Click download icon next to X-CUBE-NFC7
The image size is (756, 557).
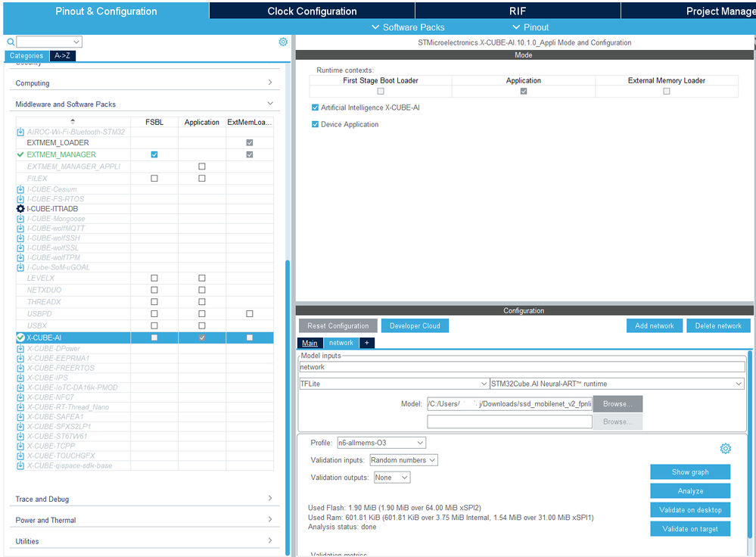(20, 397)
